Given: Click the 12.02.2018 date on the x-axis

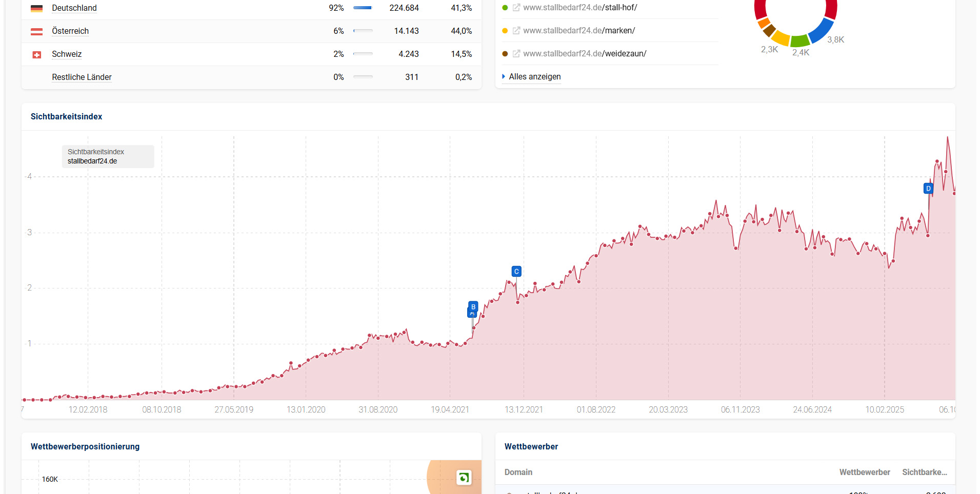Looking at the screenshot, I should coord(88,410).
